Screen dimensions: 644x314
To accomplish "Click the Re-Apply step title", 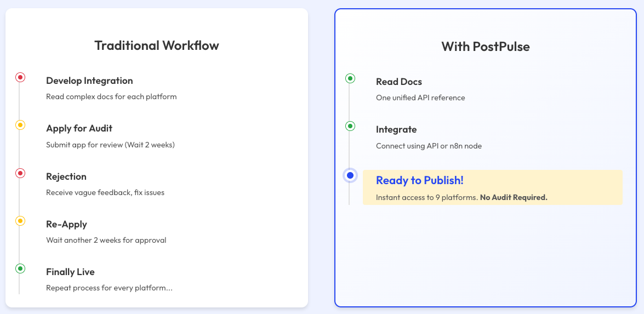I will (x=66, y=225).
